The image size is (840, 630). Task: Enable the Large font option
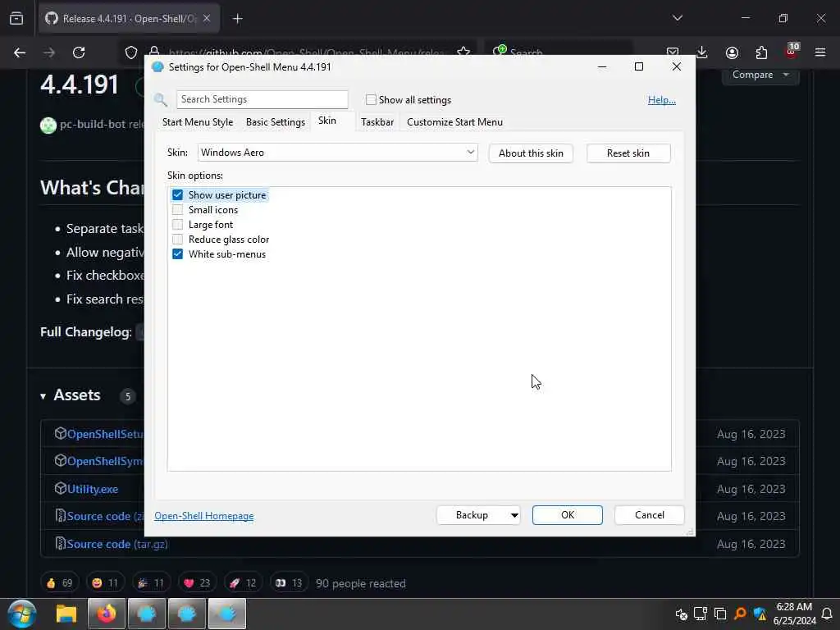[177, 225]
